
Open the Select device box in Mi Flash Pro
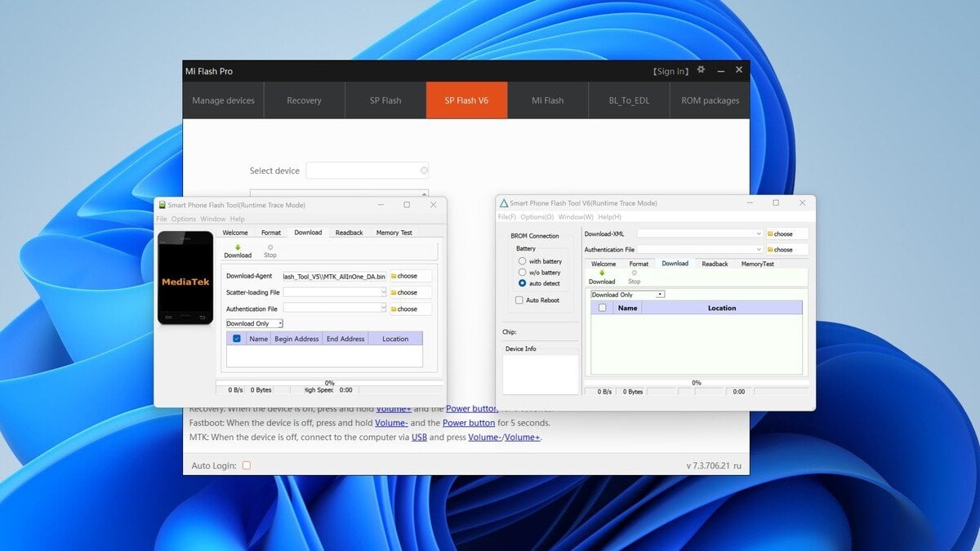[x=367, y=171]
